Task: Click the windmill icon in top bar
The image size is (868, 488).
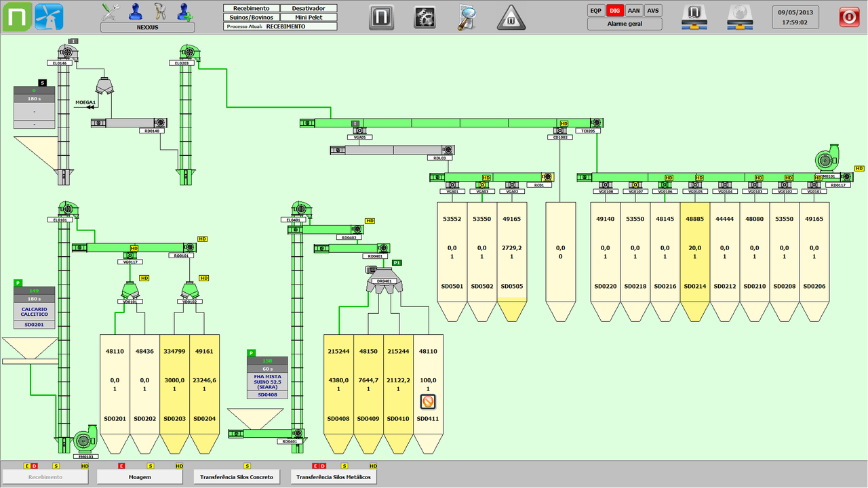Action: coord(49,17)
